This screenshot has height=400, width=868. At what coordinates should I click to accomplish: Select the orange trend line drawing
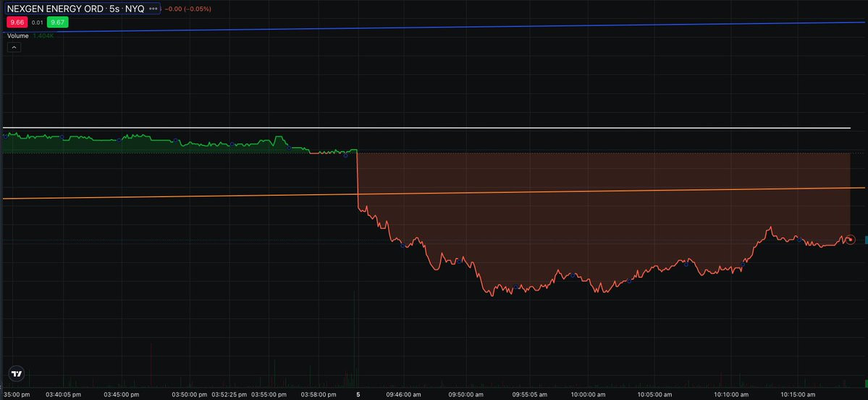tap(434, 193)
